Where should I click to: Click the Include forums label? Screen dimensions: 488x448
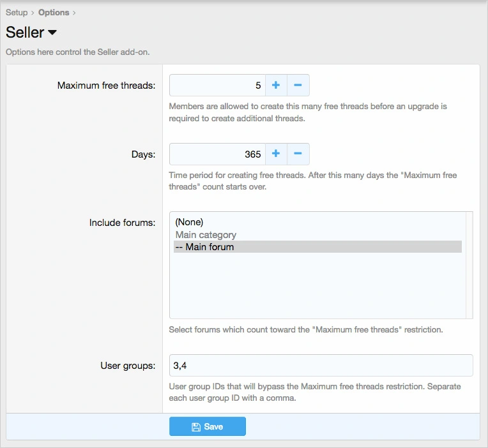pos(122,223)
